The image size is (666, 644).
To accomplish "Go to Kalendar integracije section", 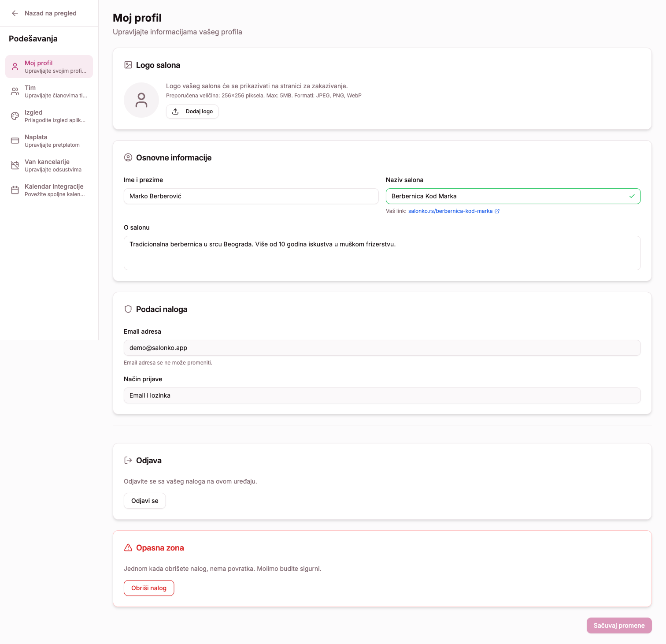I will point(54,190).
